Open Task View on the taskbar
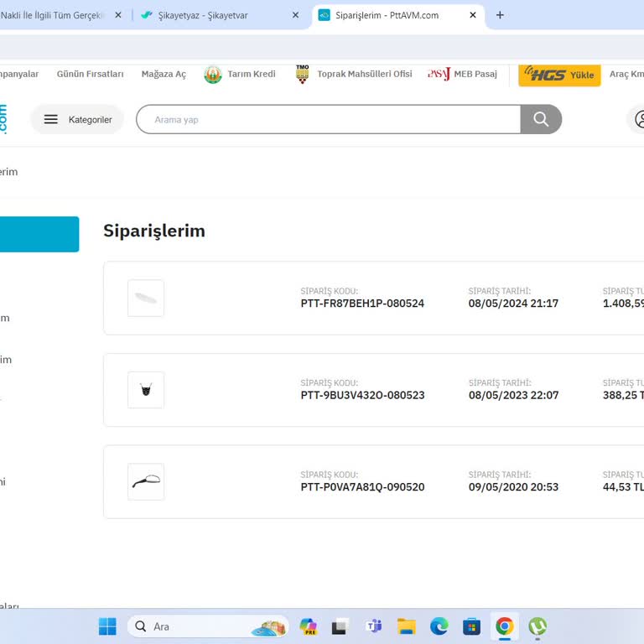 [x=340, y=626]
